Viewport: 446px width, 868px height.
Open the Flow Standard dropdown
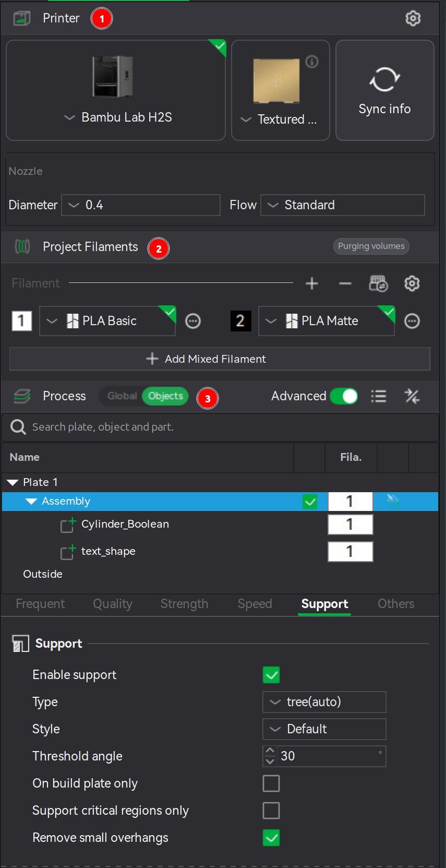point(343,205)
